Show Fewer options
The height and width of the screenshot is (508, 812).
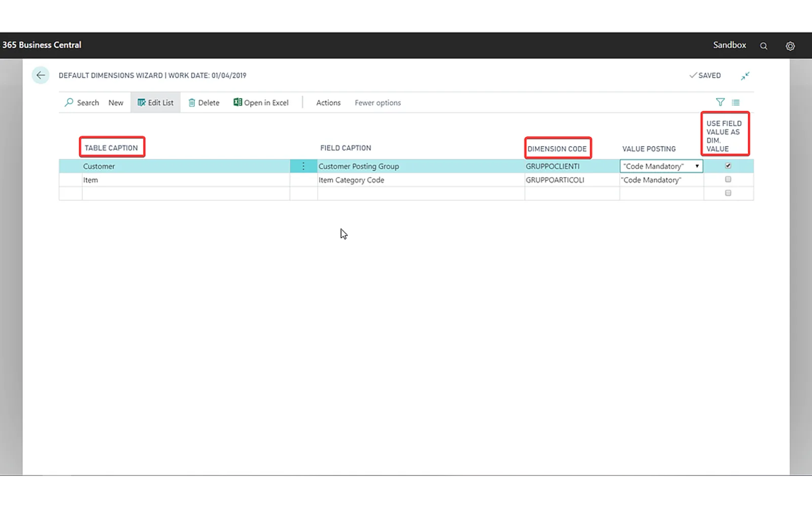pos(378,103)
